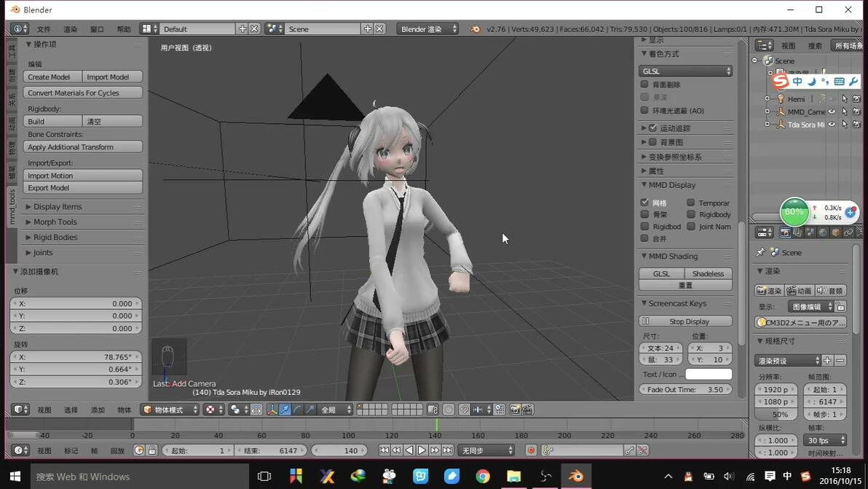868x489 pixels.
Task: Enable the 背面剔除 checkbox
Action: 644,85
